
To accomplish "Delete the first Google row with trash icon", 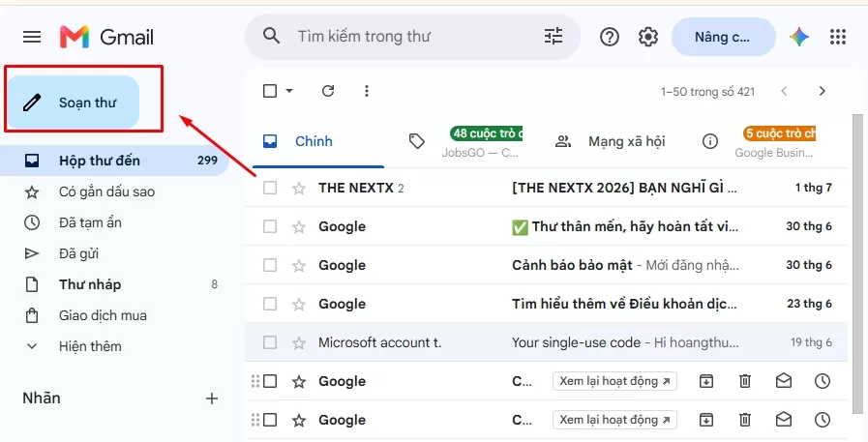I will [745, 381].
